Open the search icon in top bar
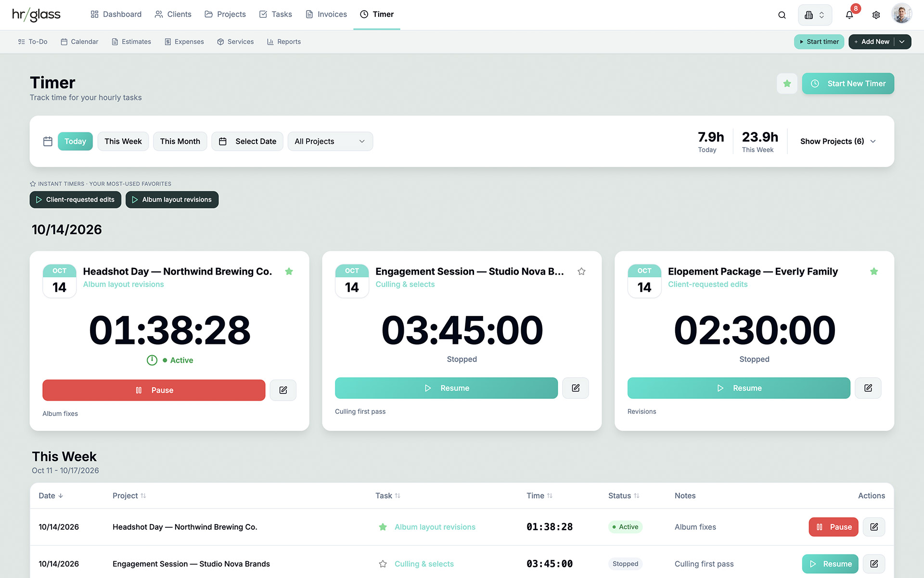The height and width of the screenshot is (578, 924). point(782,15)
